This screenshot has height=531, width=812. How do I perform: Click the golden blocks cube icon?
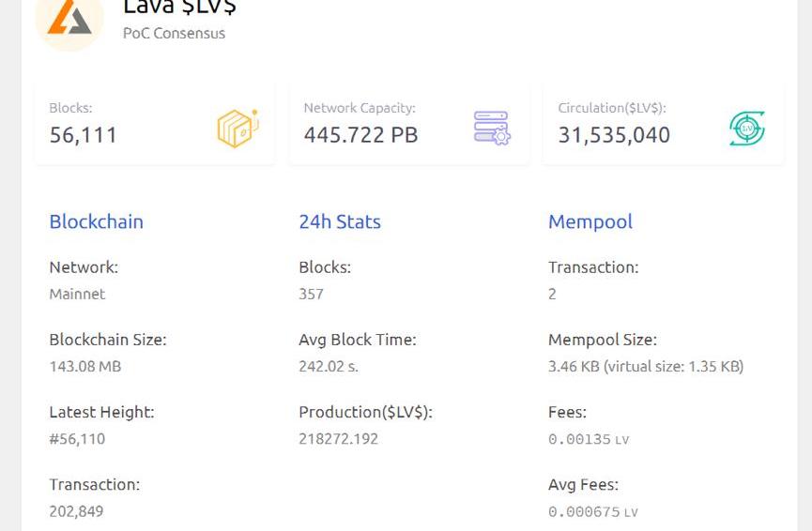click(x=237, y=129)
